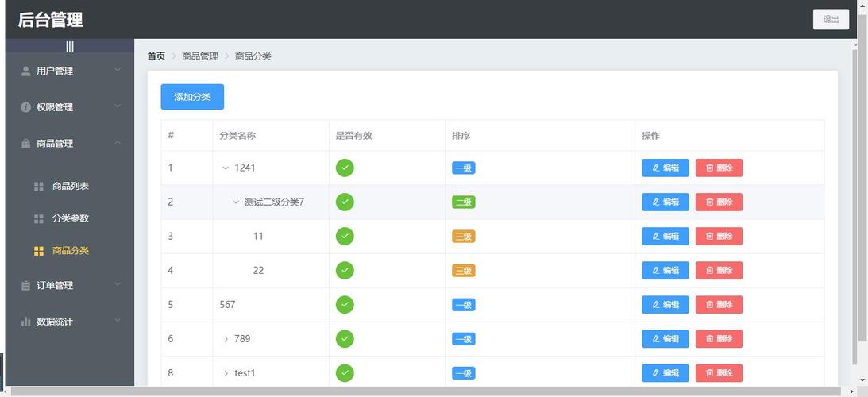The height and width of the screenshot is (397, 868).
Task: Expand the 订单管理 menu chevron
Action: [118, 284]
